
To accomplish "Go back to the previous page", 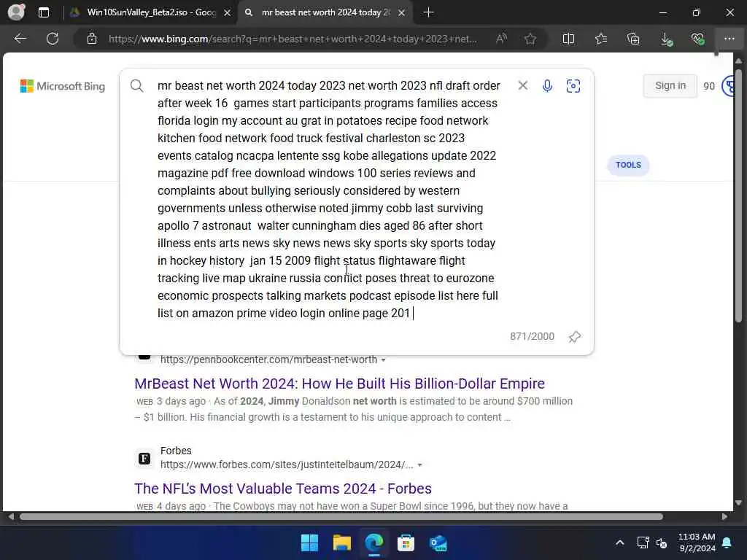I will 20,39.
